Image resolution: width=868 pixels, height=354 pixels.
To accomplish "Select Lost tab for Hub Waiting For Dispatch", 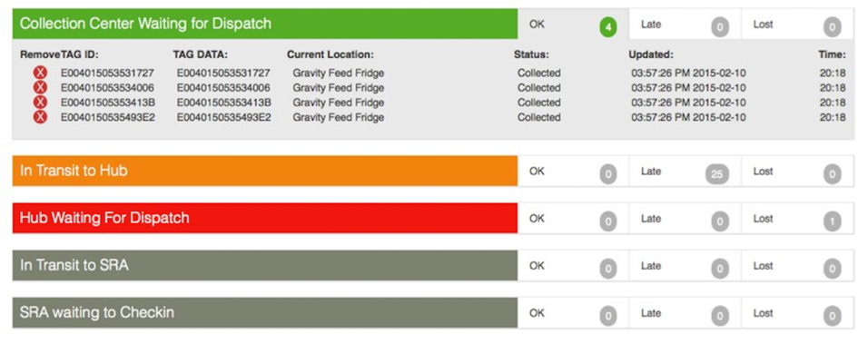I will point(798,218).
